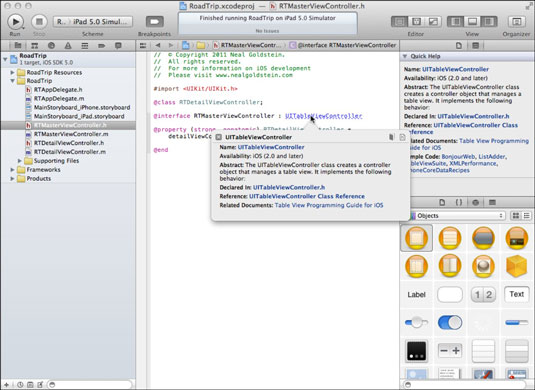
Task: Open UITableViewController Class Reference in popup
Action: [x=307, y=196]
